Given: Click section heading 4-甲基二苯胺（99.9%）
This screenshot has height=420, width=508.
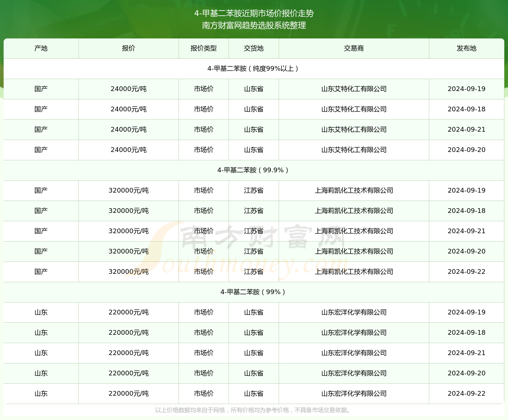Looking at the screenshot, I should [x=254, y=170].
